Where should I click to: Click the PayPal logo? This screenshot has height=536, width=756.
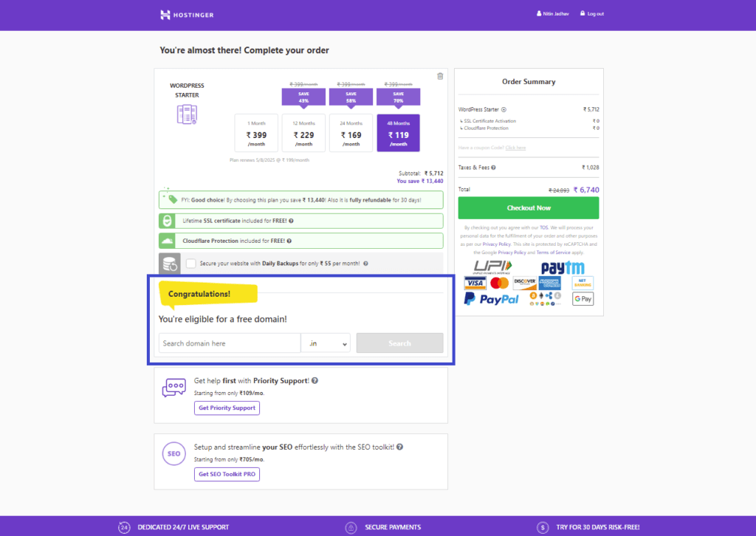click(x=491, y=299)
